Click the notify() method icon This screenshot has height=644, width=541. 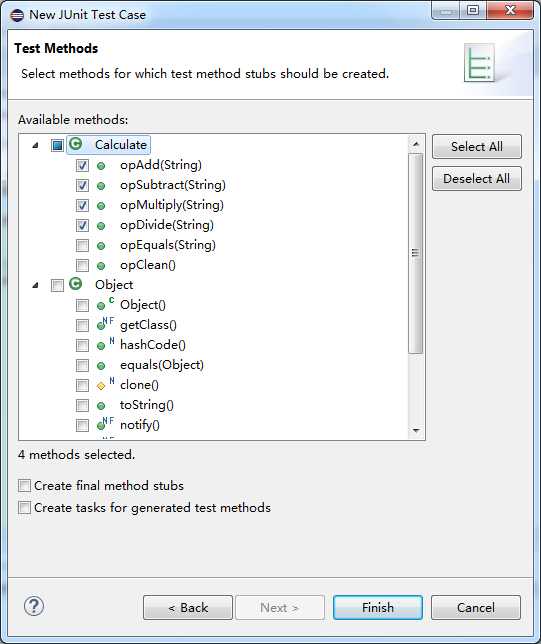[x=105, y=424]
